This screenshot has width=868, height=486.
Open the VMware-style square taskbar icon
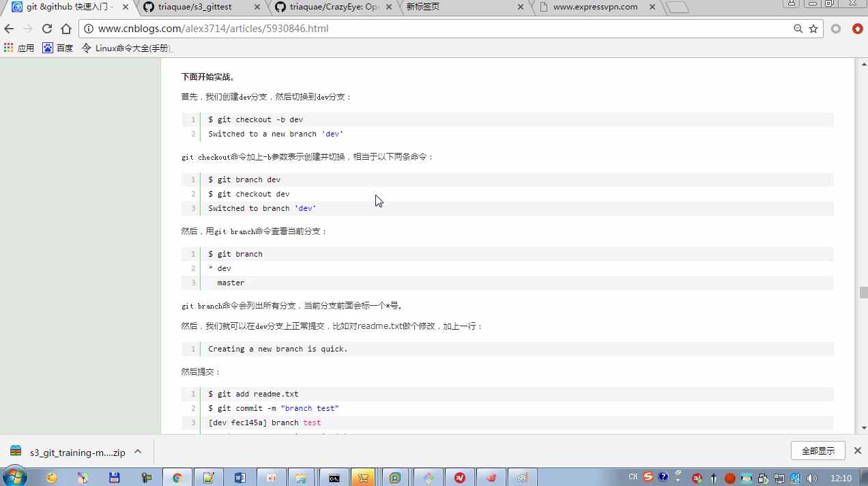(x=395, y=478)
